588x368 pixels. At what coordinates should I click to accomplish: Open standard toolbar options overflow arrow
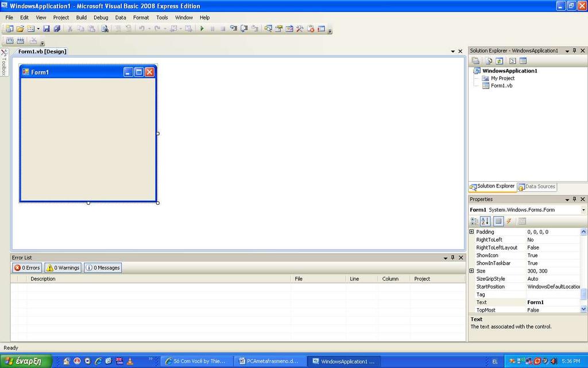pos(330,31)
